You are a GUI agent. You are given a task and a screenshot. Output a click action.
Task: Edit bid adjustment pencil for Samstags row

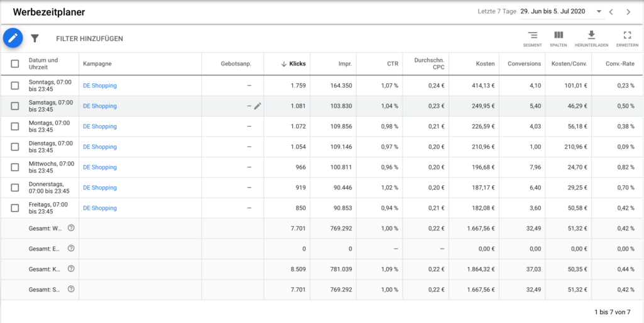click(x=257, y=106)
